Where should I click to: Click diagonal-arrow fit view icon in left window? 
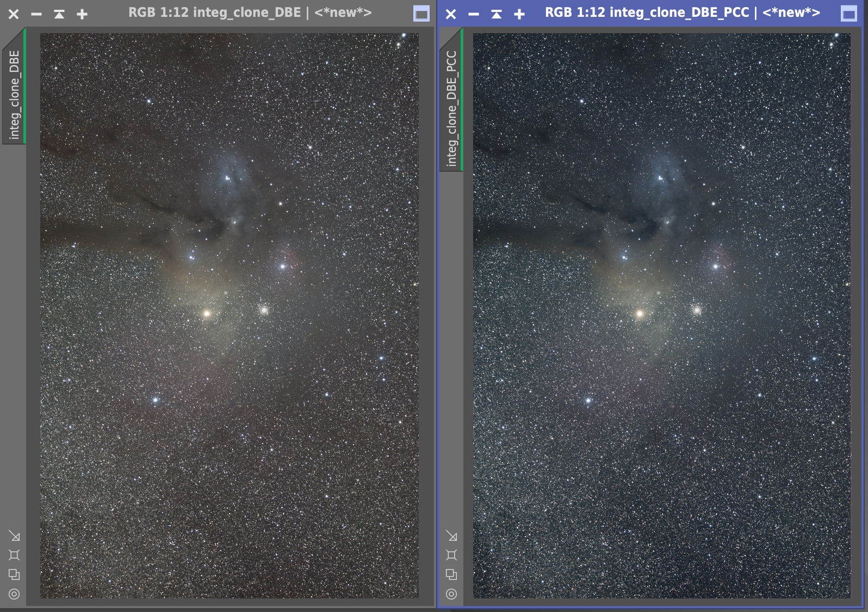pos(14,536)
